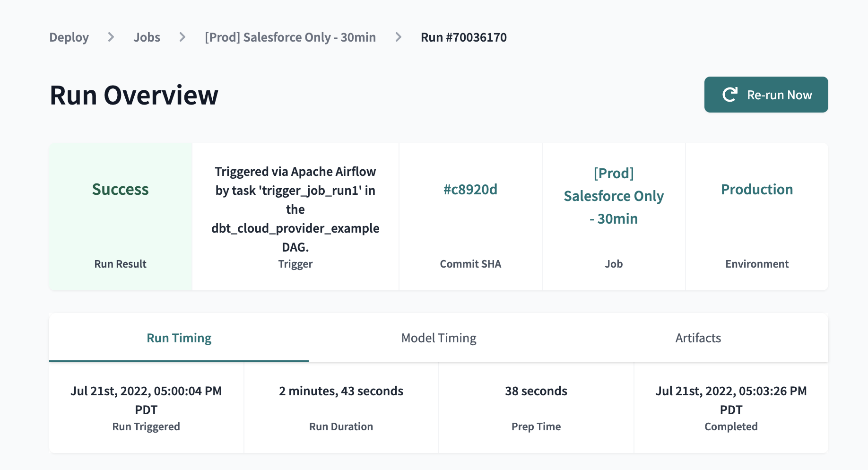Select the Run Timing tab
The width and height of the screenshot is (868, 470).
[x=179, y=338]
